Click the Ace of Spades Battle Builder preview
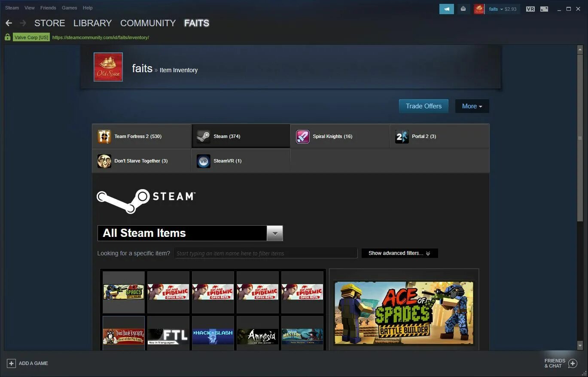The width and height of the screenshot is (588, 377). 404,313
